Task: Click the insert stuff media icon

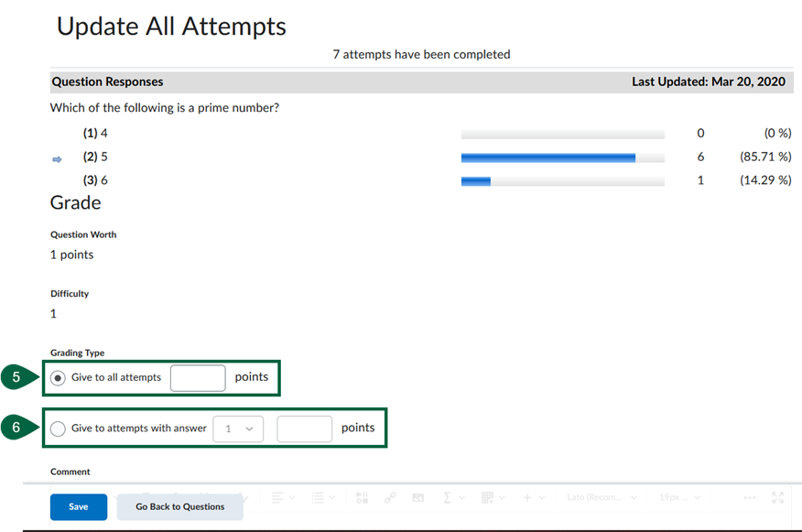Action: coord(362,497)
